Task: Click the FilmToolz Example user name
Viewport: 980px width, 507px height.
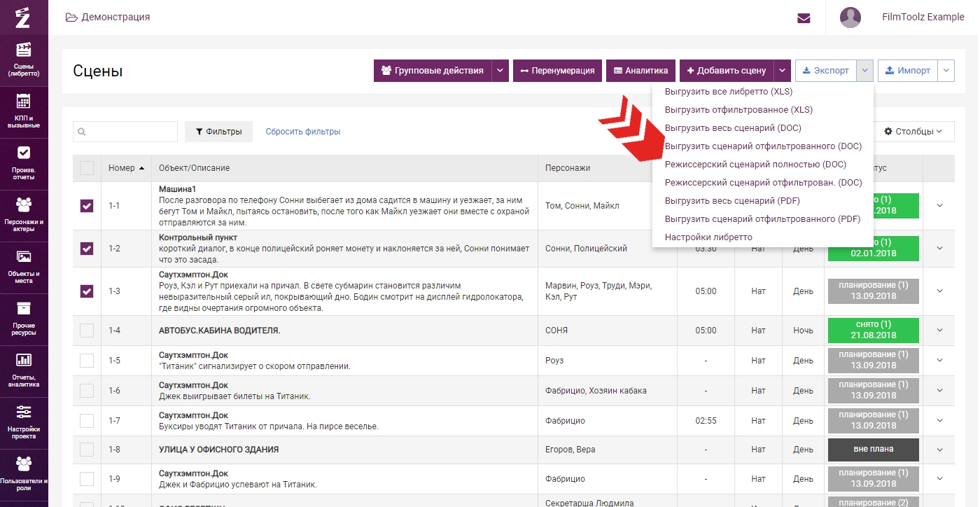Action: pos(923,17)
